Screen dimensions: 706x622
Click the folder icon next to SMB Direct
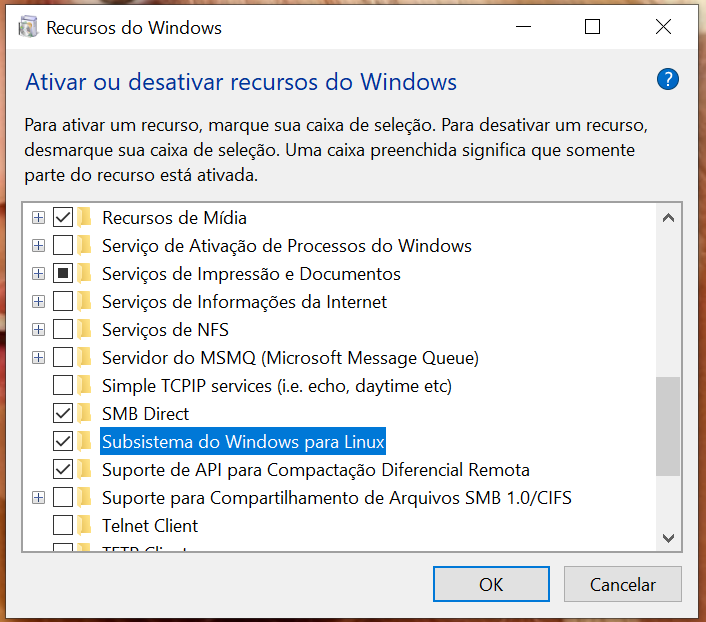coord(86,413)
